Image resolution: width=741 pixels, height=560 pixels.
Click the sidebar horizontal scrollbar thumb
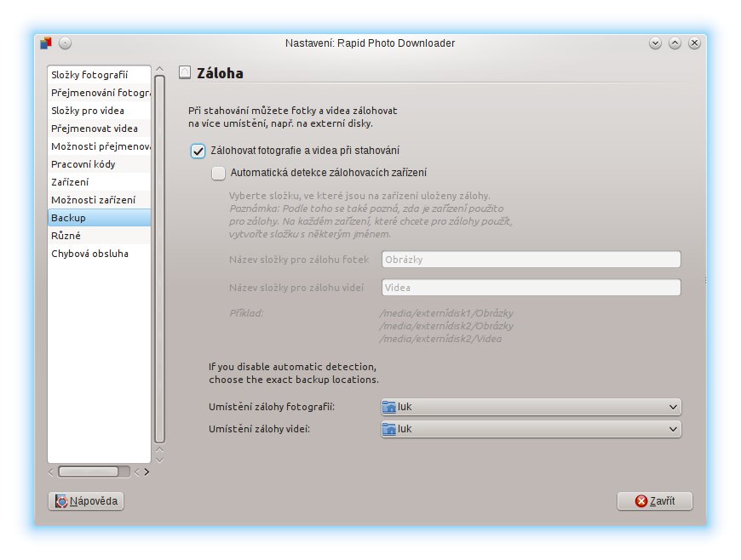click(89, 471)
